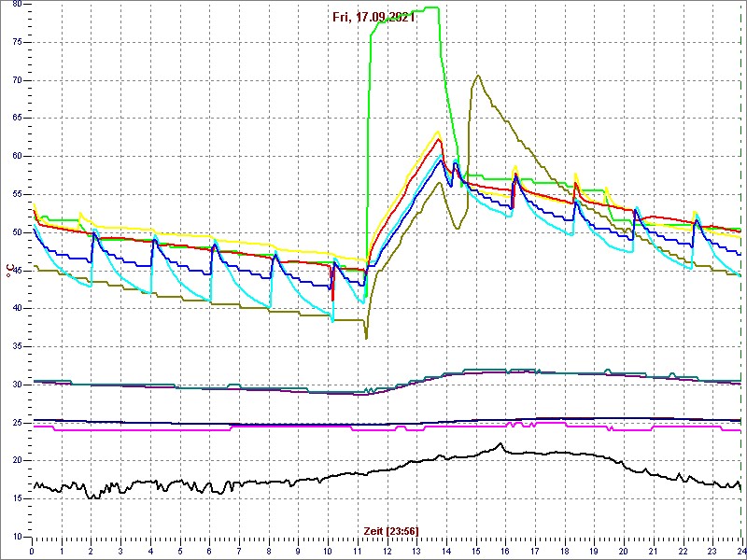Click the 25 temperature axis label
The width and height of the screenshot is (747, 560).
pyautogui.click(x=16, y=423)
